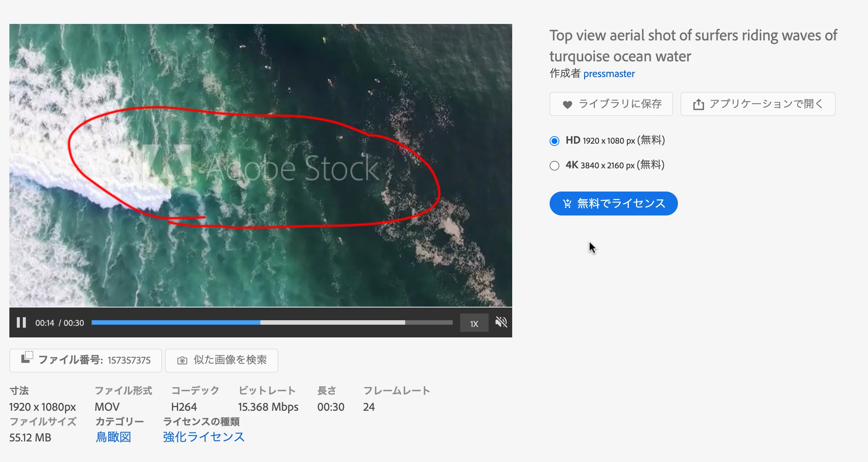The height and width of the screenshot is (462, 868).
Task: Click the copy icon beside file number
Action: [27, 357]
